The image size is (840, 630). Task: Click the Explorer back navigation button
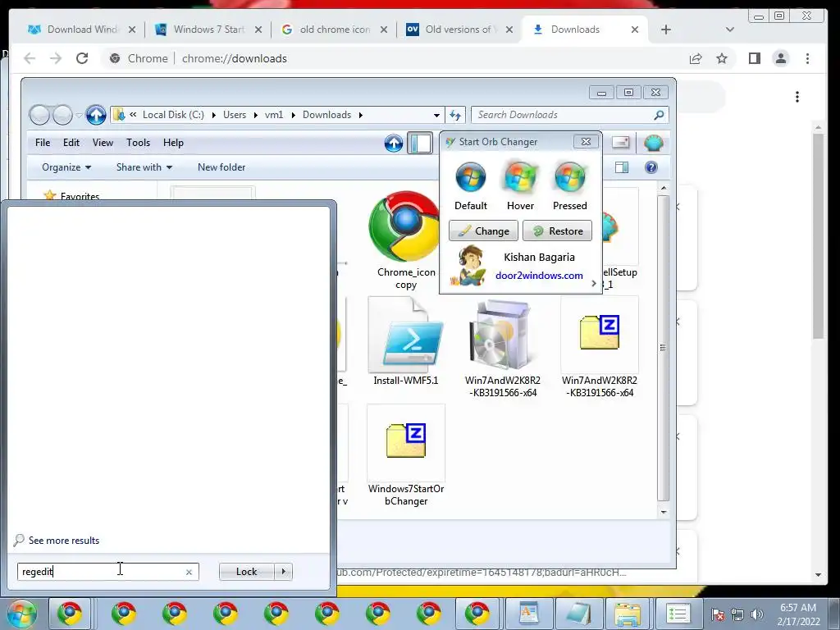[x=39, y=115]
